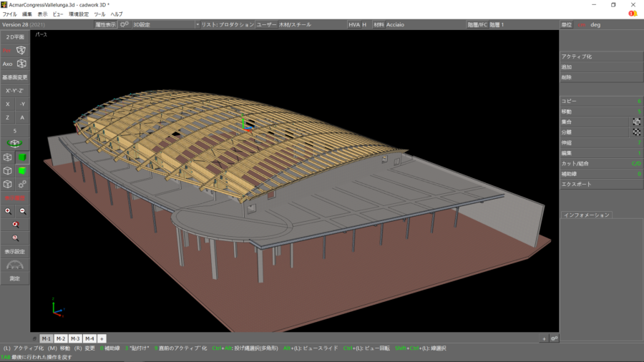The width and height of the screenshot is (644, 362).
Task: Toggle the upper wireframe cube display mode
Action: [x=8, y=157]
